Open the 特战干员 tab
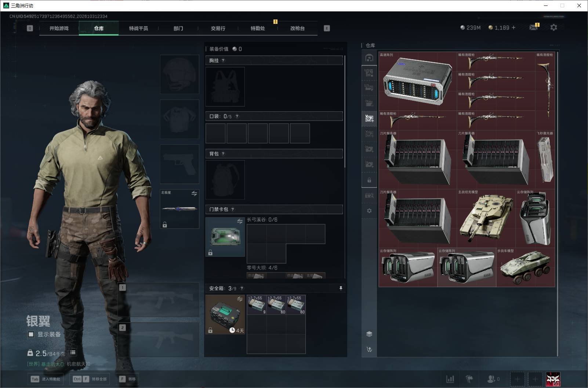Image resolution: width=588 pixels, height=388 pixels. tap(138, 28)
